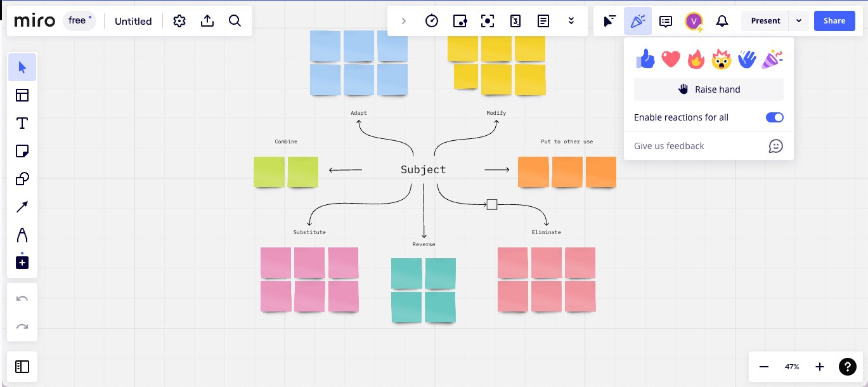Select the Eliminate label

click(x=547, y=232)
